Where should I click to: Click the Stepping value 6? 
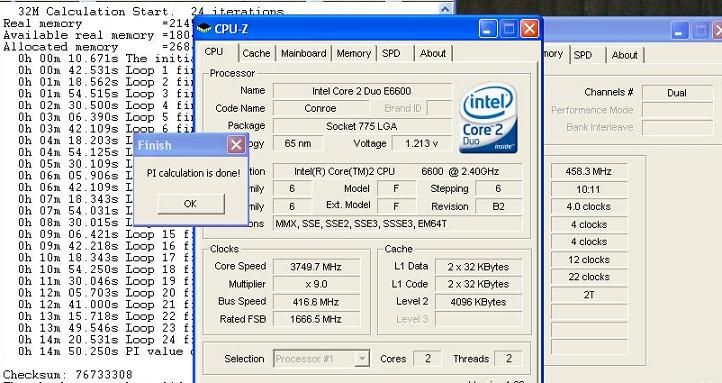coord(498,189)
